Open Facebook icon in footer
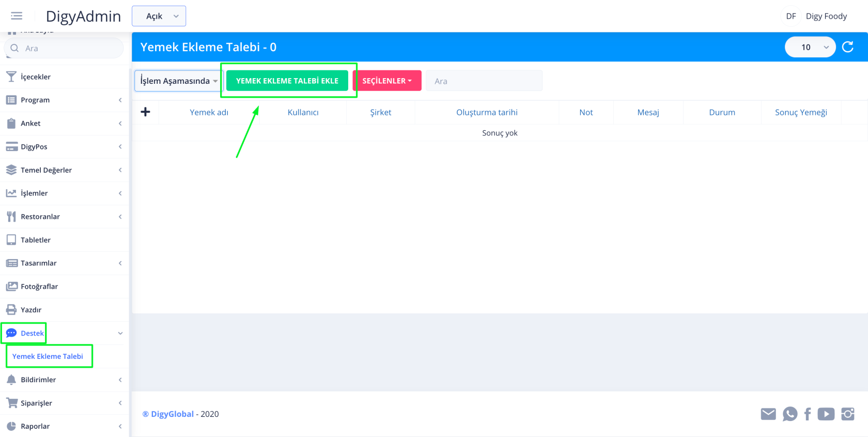 [808, 414]
